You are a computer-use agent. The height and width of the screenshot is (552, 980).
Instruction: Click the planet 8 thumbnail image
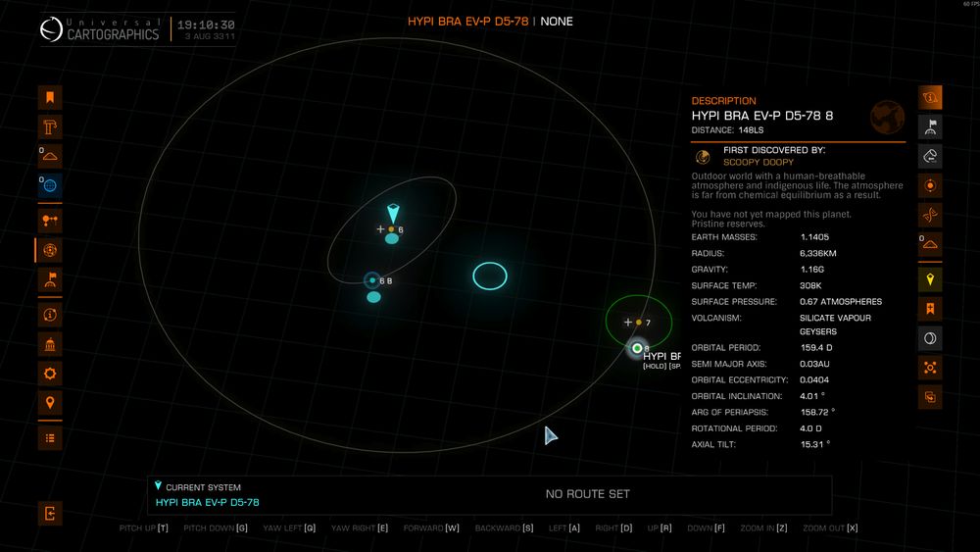click(x=887, y=117)
